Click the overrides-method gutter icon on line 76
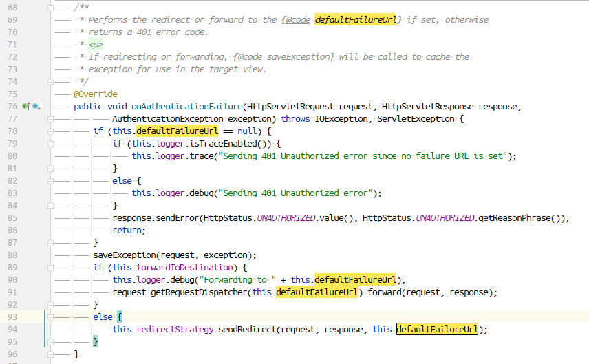589x364 pixels. 26,106
